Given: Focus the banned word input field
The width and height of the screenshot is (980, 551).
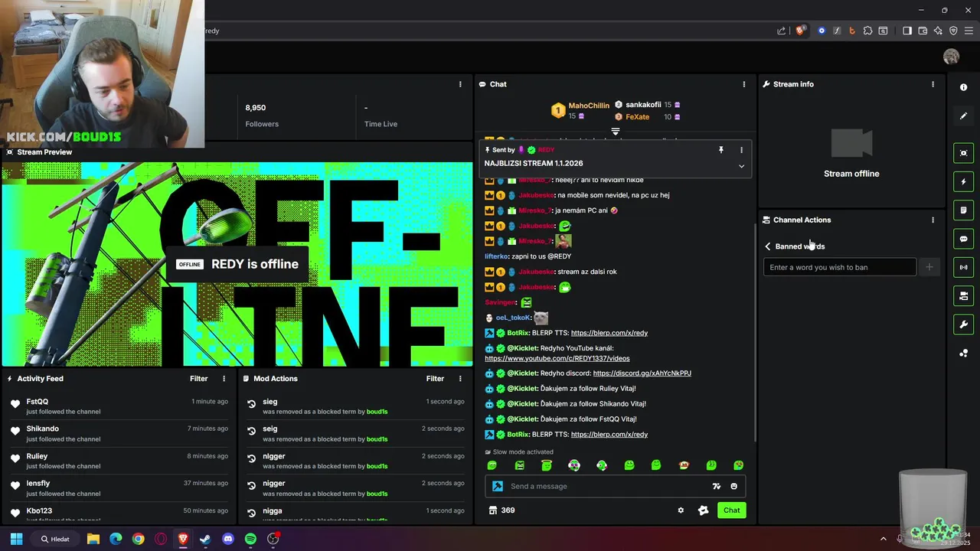Looking at the screenshot, I should point(840,267).
